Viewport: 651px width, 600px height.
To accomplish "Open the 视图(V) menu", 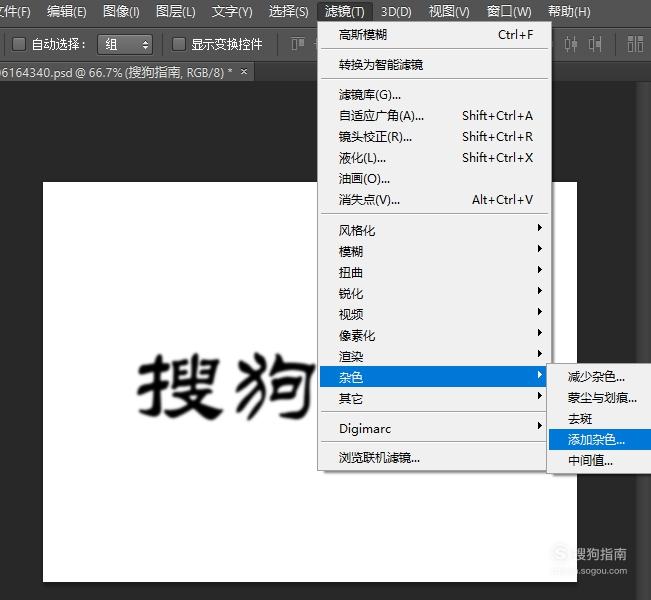I will pos(449,11).
